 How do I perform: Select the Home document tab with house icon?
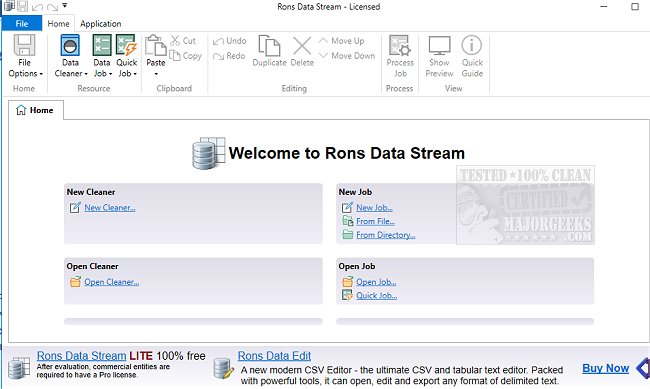[36, 110]
